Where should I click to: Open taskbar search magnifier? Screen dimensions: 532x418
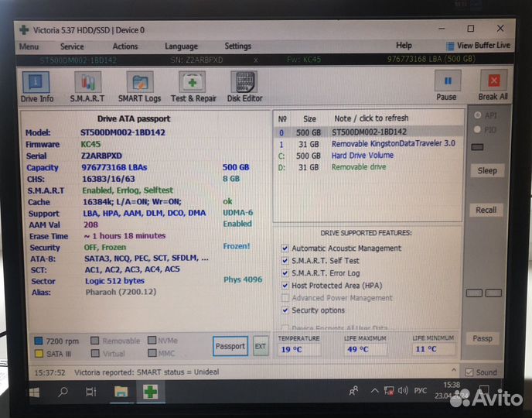[x=63, y=392]
